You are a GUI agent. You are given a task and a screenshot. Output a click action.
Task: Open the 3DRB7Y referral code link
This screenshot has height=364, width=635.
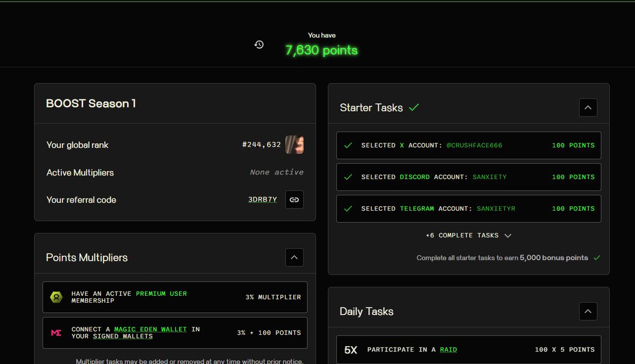(262, 199)
